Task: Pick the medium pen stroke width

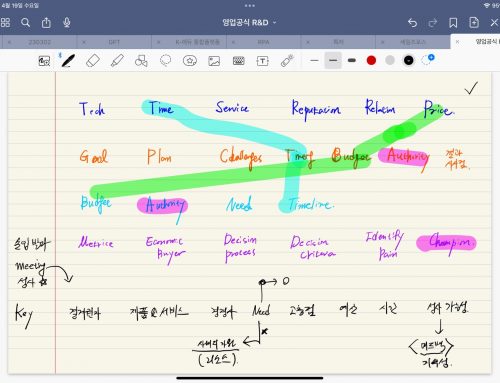Action: coord(333,60)
